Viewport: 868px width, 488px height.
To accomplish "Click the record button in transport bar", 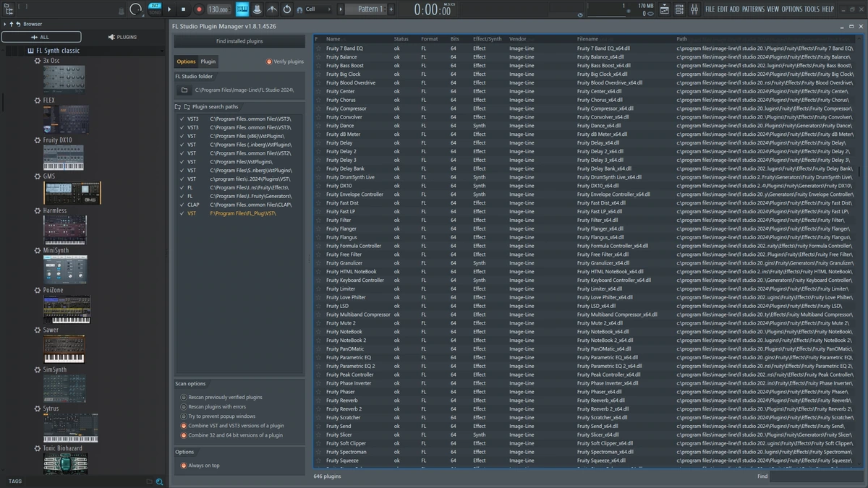I will pos(199,9).
